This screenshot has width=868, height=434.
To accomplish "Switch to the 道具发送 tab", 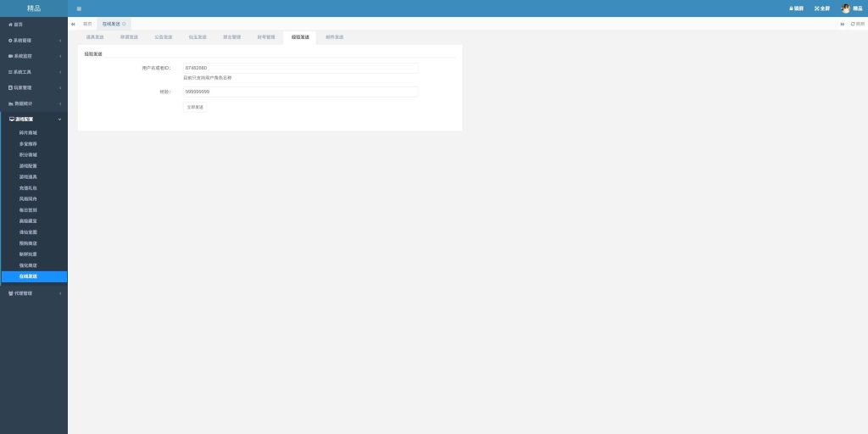I will point(95,37).
